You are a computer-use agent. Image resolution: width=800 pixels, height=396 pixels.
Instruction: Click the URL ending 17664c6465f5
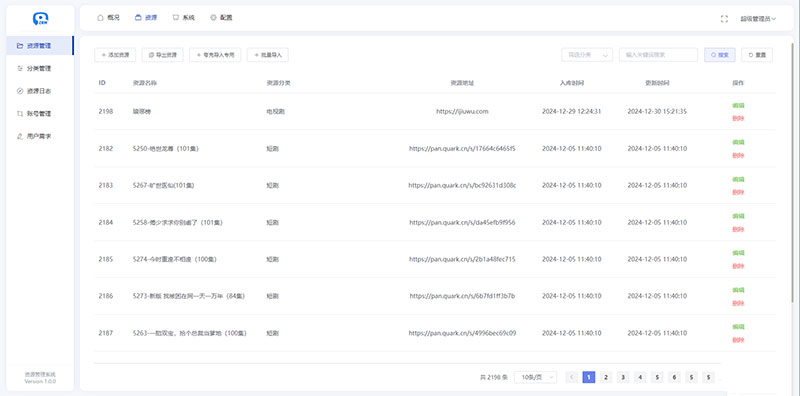coord(462,148)
